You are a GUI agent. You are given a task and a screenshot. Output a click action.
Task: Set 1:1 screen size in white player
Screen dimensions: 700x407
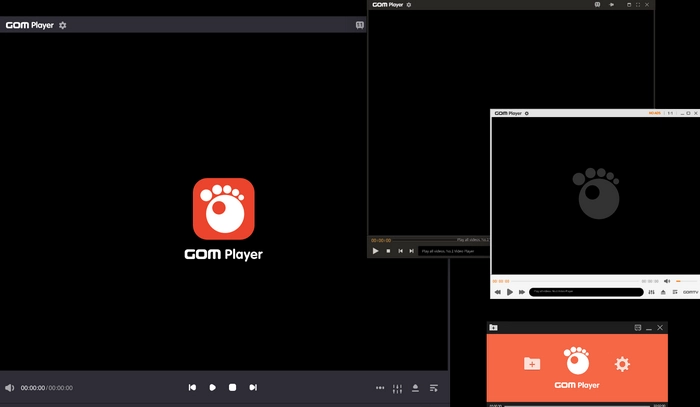[670, 113]
